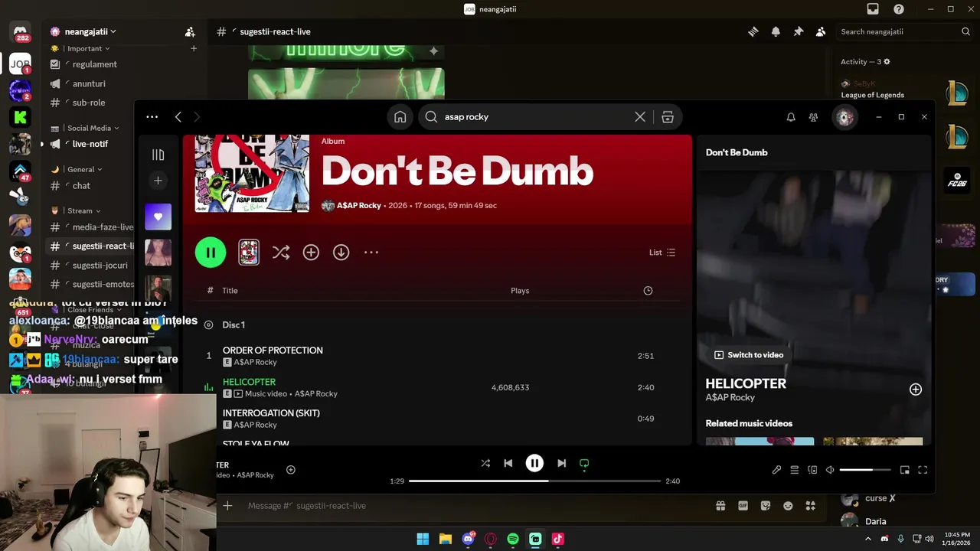
Task: Open the anunturi channel
Action: click(89, 83)
